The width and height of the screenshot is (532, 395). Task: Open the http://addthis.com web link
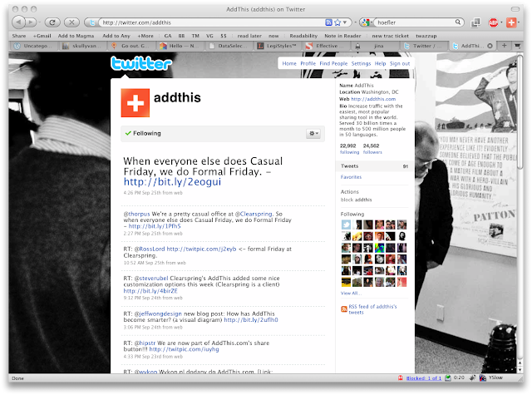pos(373,99)
